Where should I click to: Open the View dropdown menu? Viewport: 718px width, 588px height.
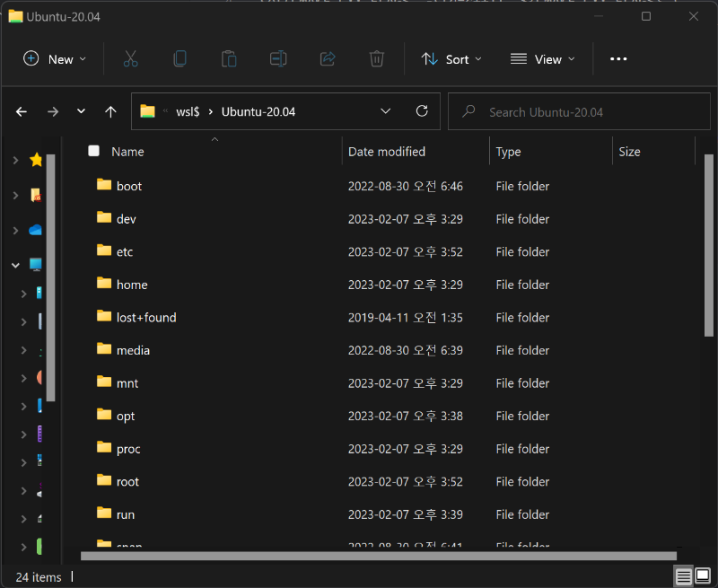coord(543,59)
